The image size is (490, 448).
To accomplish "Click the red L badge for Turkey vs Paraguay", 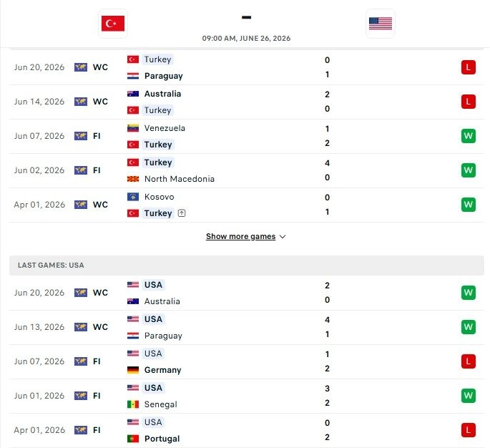I will (468, 67).
